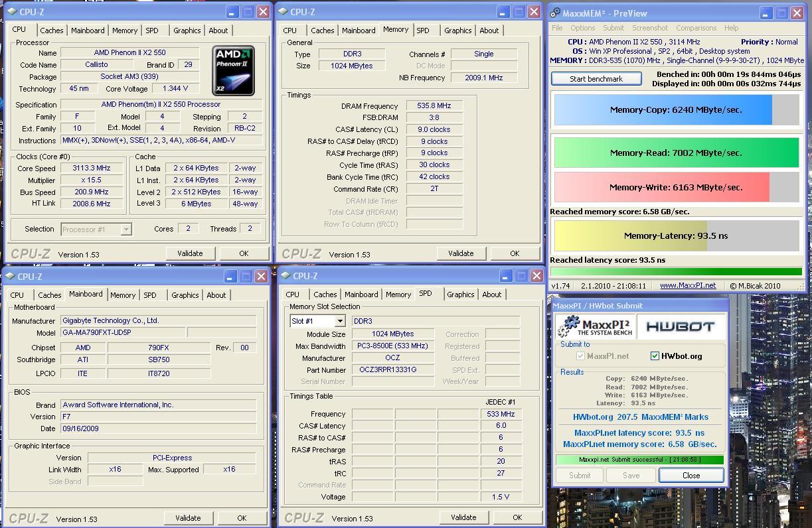Click the BIOS Date 09/16/2009 field
Screen dimensions: 812x528
(x=158, y=429)
